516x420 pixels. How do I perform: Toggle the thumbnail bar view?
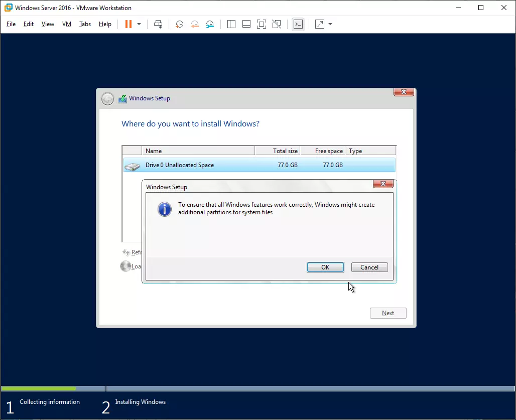(x=246, y=24)
